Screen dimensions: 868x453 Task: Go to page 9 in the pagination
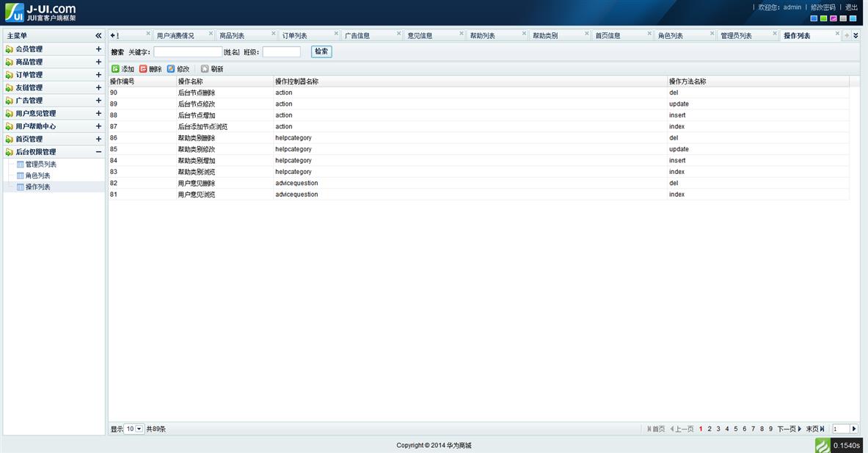point(770,429)
